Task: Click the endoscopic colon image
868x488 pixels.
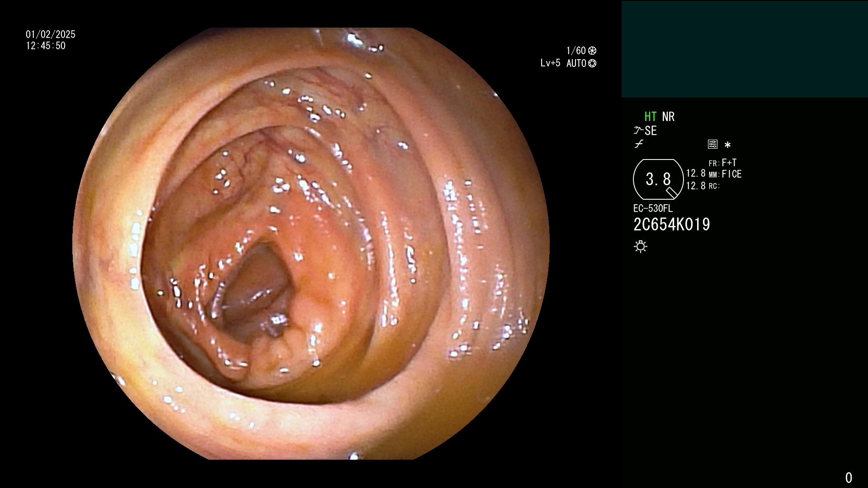Action: click(311, 244)
